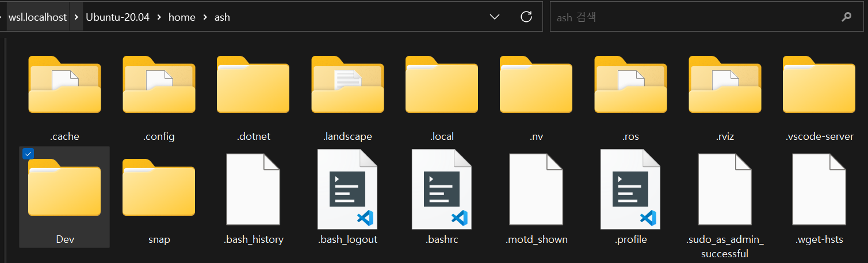868x263 pixels.
Task: Click the .bash_logout name label
Action: 347,239
